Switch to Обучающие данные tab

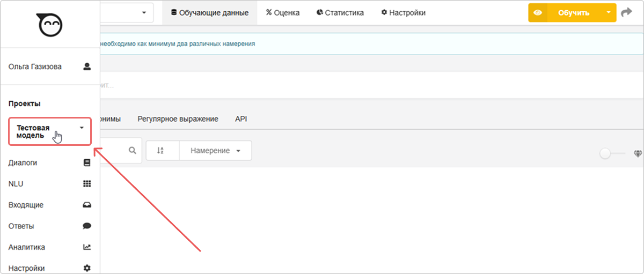pyautogui.click(x=210, y=13)
